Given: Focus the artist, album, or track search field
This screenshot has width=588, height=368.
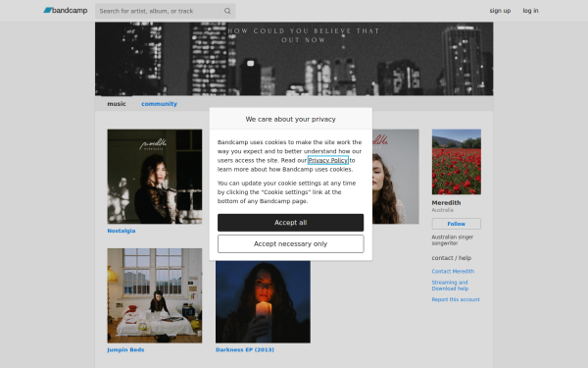Looking at the screenshot, I should click(x=165, y=11).
